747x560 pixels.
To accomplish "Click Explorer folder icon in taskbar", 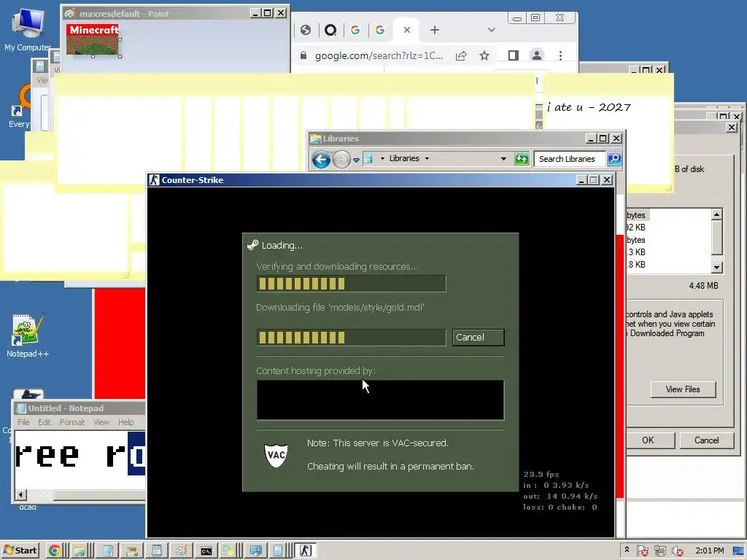I will pos(79,551).
